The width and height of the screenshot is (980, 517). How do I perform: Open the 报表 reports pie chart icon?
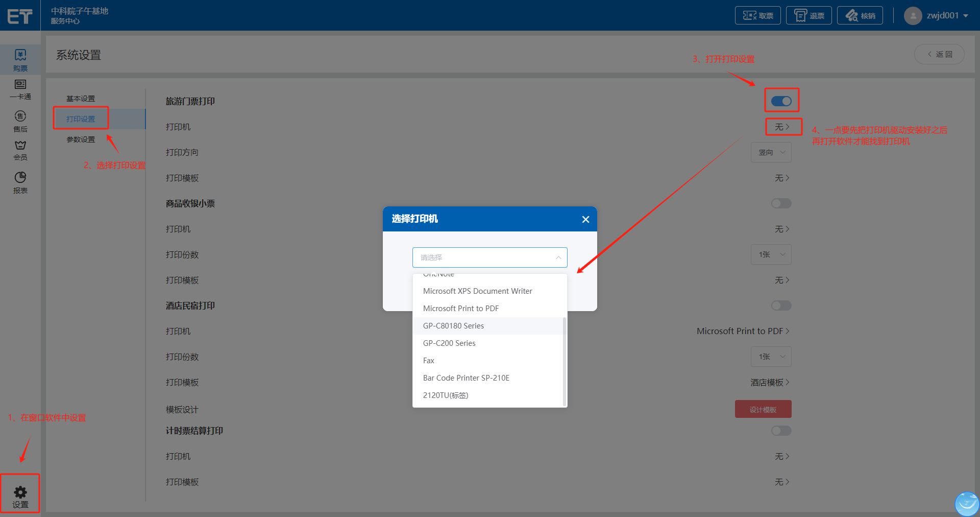(x=20, y=178)
